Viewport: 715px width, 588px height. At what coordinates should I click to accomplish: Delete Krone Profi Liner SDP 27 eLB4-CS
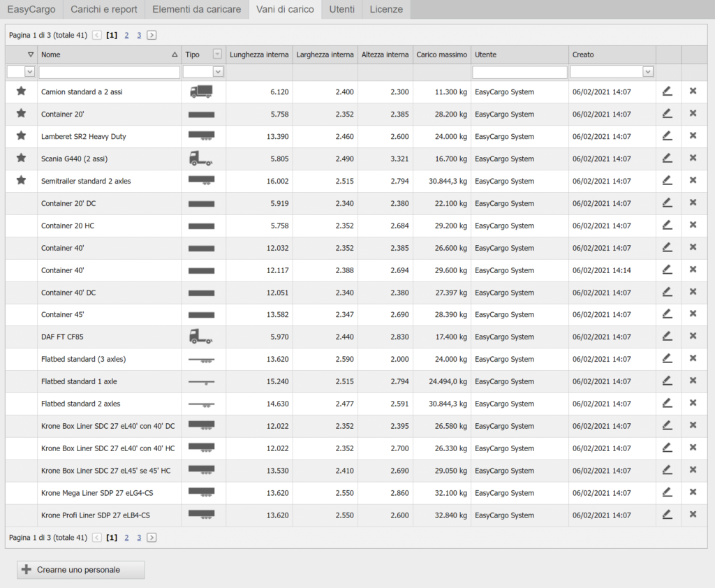tap(693, 514)
